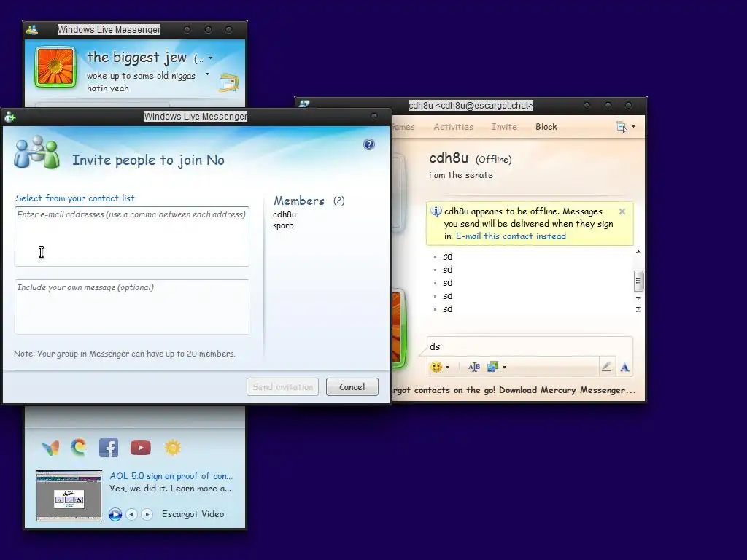Click Block in chat window toolbar
This screenshot has width=747, height=560.
[x=546, y=127]
